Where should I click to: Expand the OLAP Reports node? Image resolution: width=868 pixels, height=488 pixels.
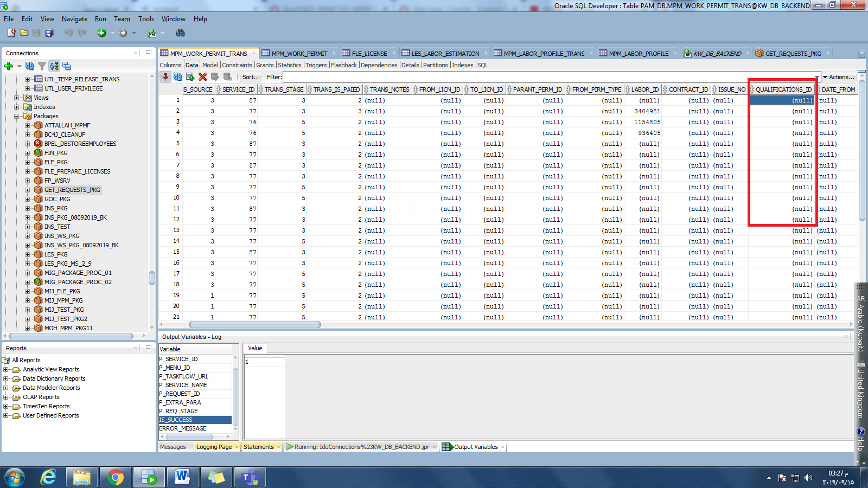(x=6, y=397)
